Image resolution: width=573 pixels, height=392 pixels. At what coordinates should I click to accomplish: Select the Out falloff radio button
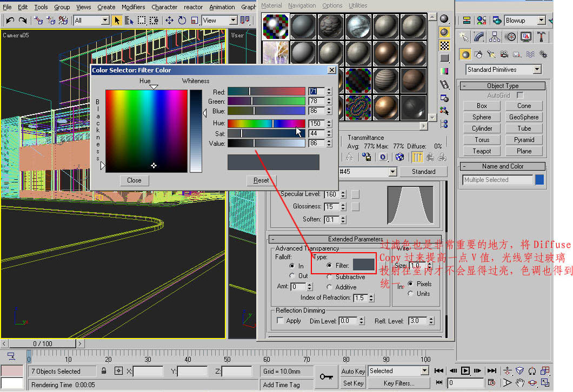click(x=291, y=275)
